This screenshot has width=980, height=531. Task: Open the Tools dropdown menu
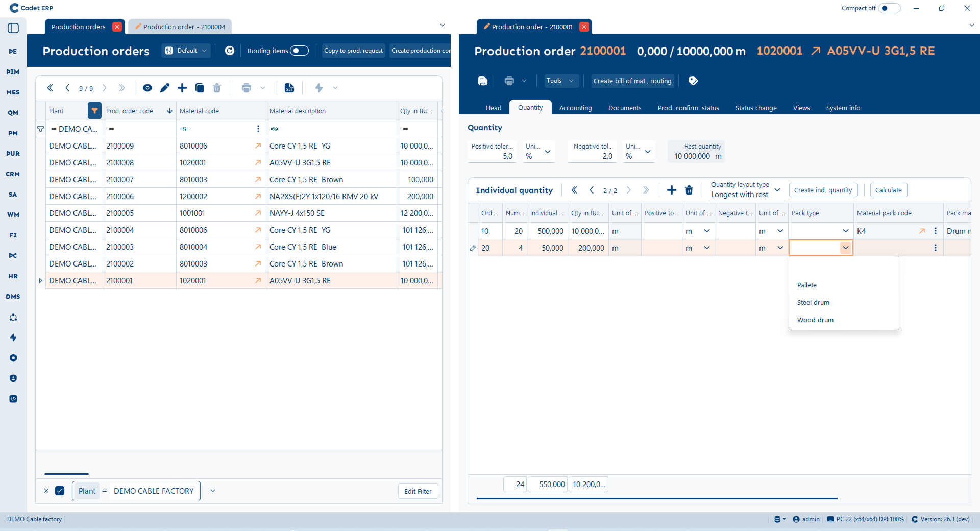[560, 81]
